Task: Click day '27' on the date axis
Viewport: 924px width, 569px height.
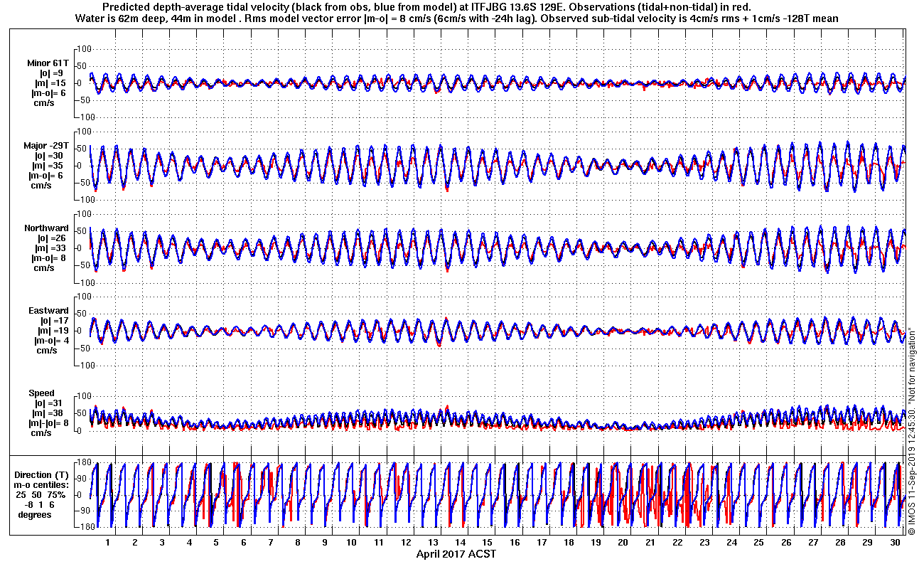Action: (x=813, y=543)
